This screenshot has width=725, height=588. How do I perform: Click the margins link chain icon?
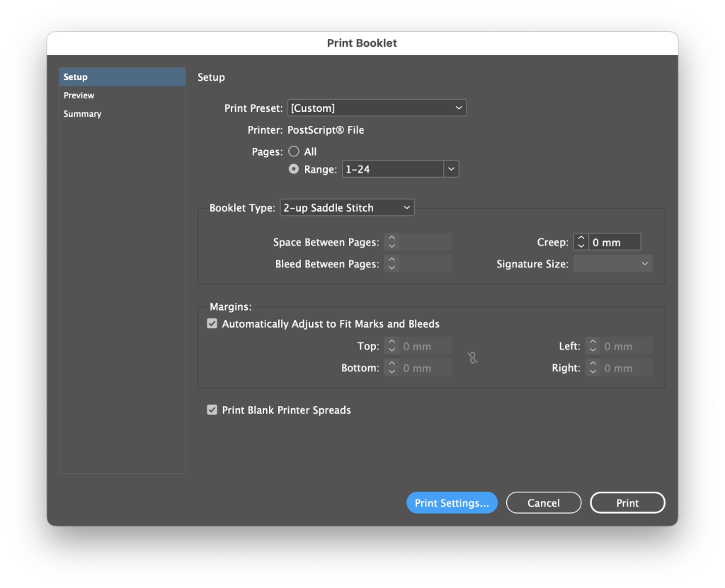[x=473, y=358]
